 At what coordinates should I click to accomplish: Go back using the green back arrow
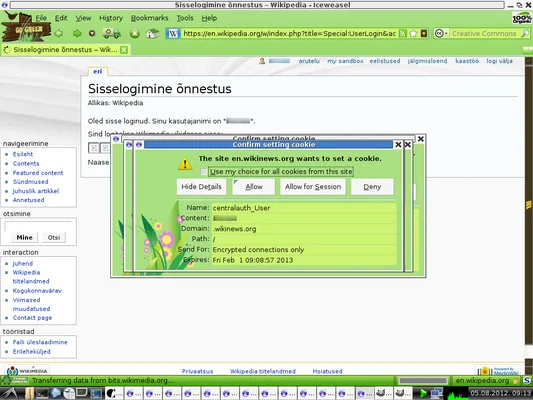[59, 33]
